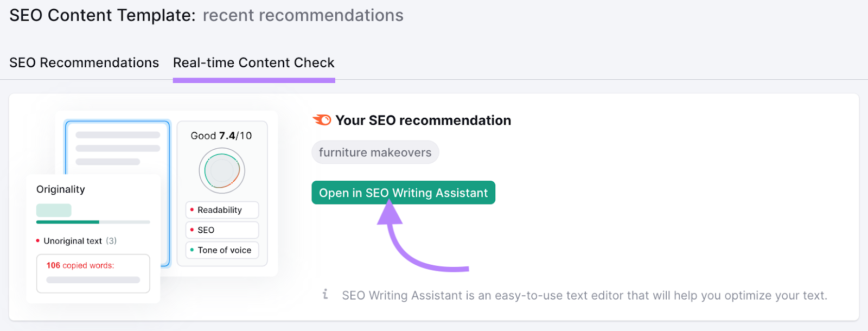Screen dimensions: 868x331
Task: Click the Originality progress bar
Action: pos(92,222)
